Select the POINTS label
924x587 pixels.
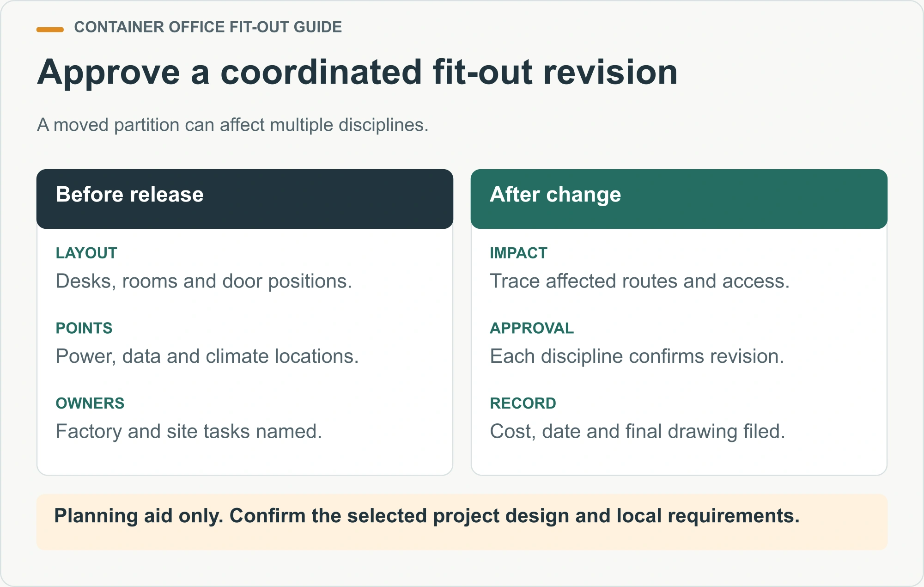84,328
